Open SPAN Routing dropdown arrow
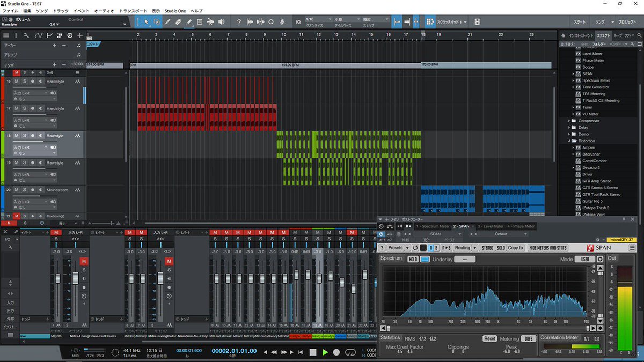The image size is (644, 362). (475, 248)
